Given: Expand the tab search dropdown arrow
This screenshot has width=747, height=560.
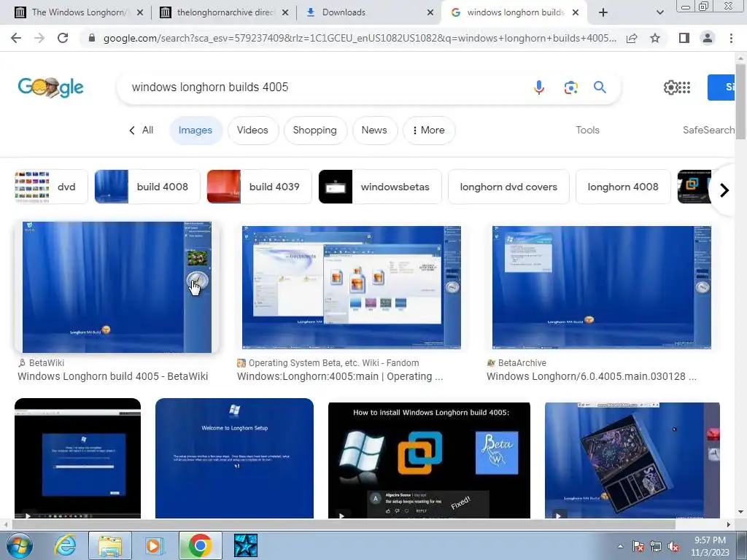Looking at the screenshot, I should [659, 12].
